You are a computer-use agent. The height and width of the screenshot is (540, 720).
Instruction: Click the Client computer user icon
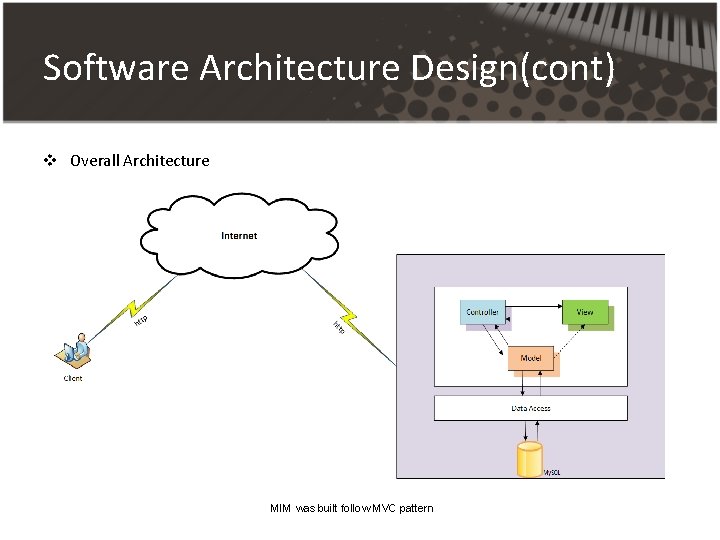pos(73,350)
